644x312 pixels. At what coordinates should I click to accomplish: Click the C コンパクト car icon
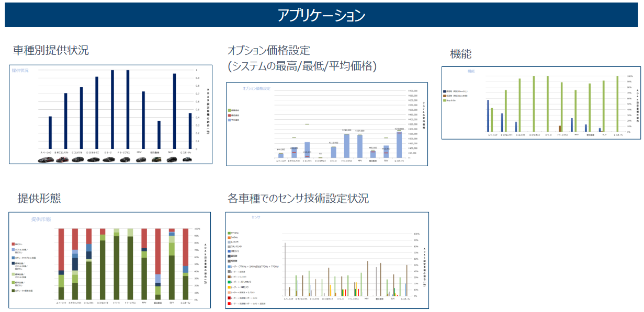click(78, 159)
